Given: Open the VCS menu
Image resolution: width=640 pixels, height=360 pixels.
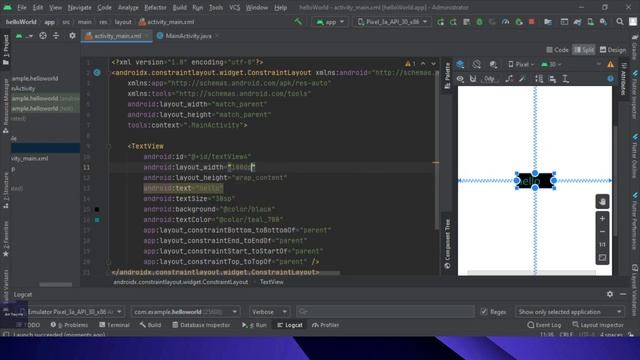Looking at the screenshot, I should 234,7.
